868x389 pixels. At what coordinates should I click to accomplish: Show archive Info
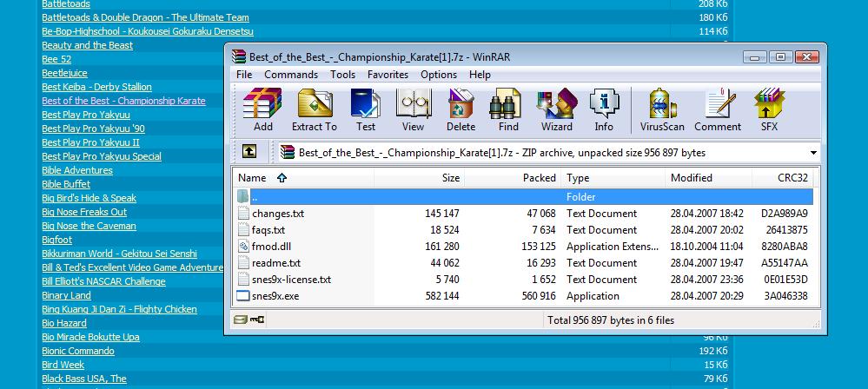[x=603, y=110]
